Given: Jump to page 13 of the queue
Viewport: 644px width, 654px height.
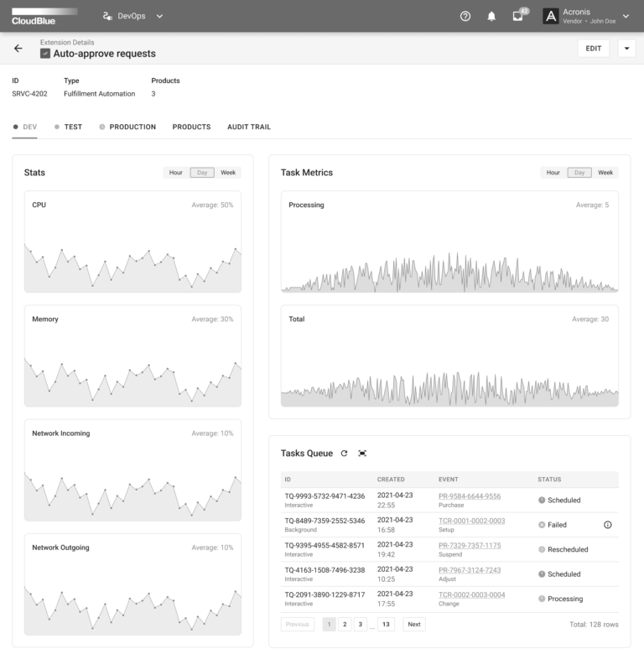Looking at the screenshot, I should click(386, 625).
